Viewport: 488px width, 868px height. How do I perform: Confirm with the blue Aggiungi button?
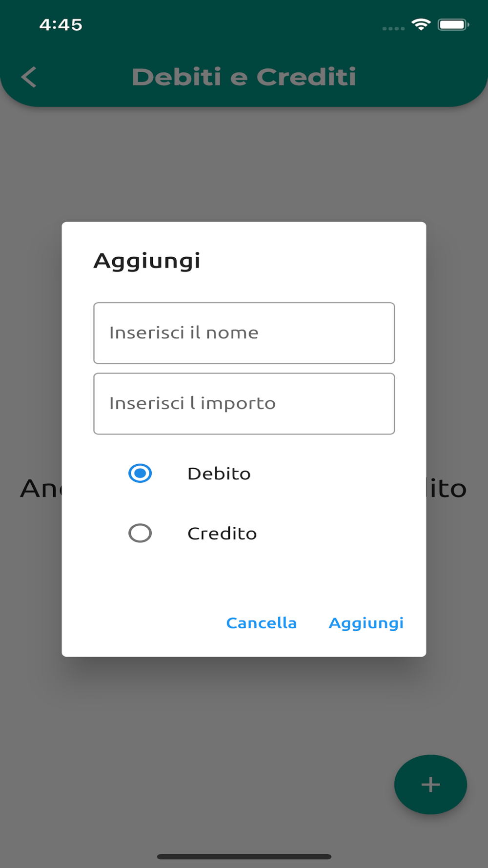(366, 623)
